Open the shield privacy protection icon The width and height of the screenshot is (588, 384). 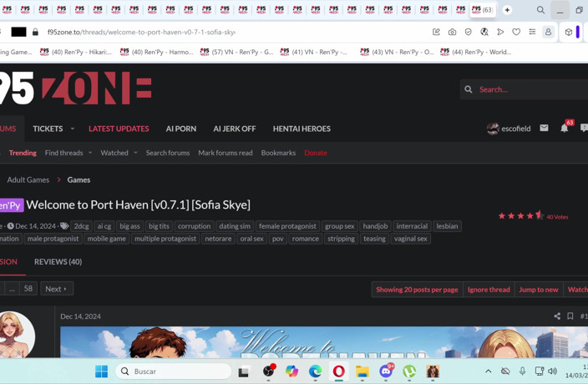pyautogui.click(x=468, y=33)
